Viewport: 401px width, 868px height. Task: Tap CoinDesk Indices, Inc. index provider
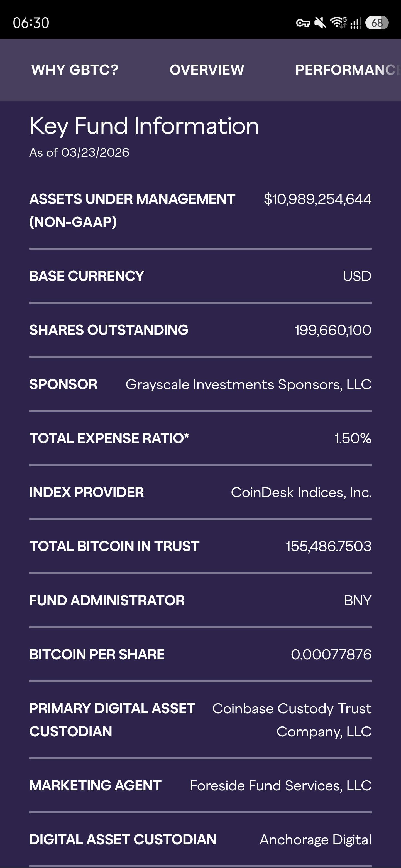point(301,492)
